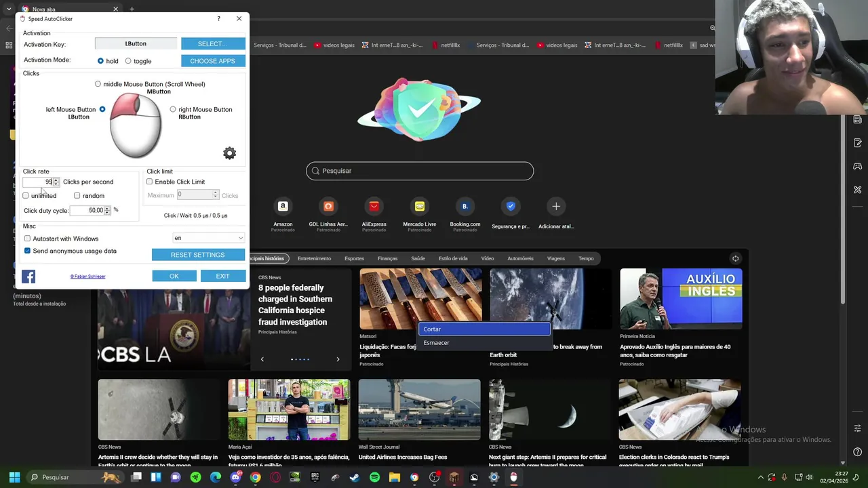The image size is (868, 488).
Task: Open the Amazon shortcut tile
Action: coord(283,206)
